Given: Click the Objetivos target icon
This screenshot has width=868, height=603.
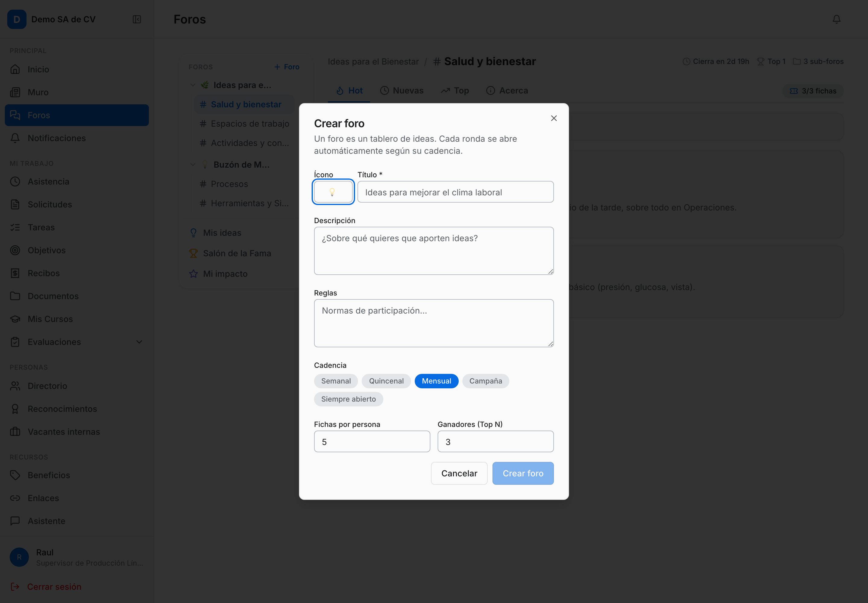Looking at the screenshot, I should 15,250.
